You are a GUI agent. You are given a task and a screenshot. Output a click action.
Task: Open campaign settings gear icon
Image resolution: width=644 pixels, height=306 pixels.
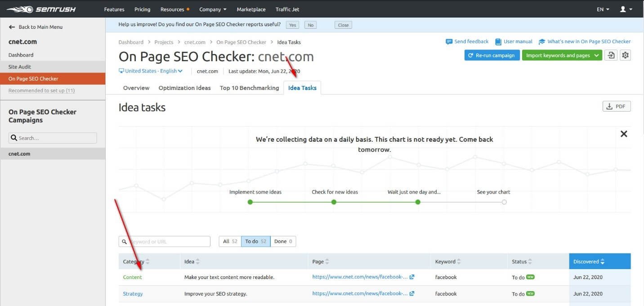[625, 55]
